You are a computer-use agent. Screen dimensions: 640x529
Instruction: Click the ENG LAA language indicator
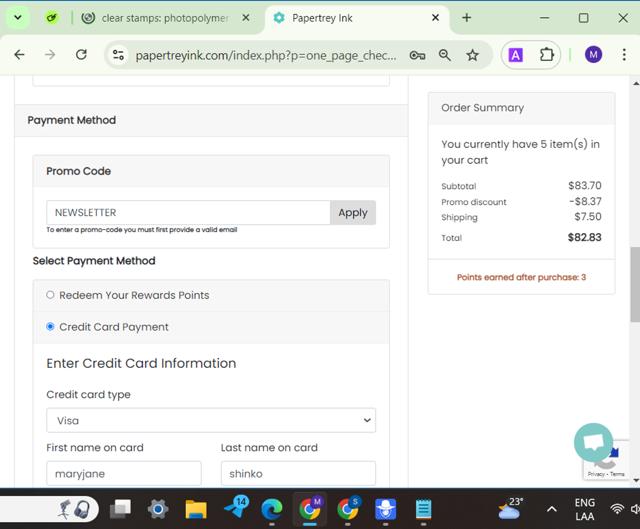coord(584,509)
